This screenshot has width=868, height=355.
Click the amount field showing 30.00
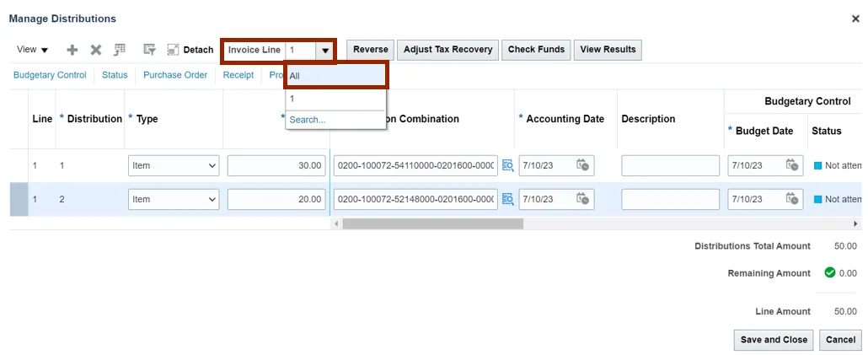(x=276, y=165)
